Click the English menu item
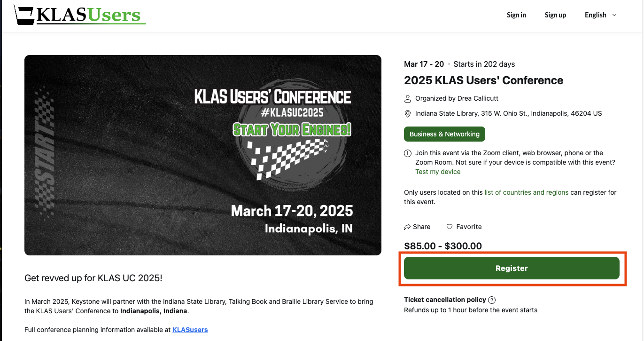The width and height of the screenshot is (644, 341). point(595,15)
